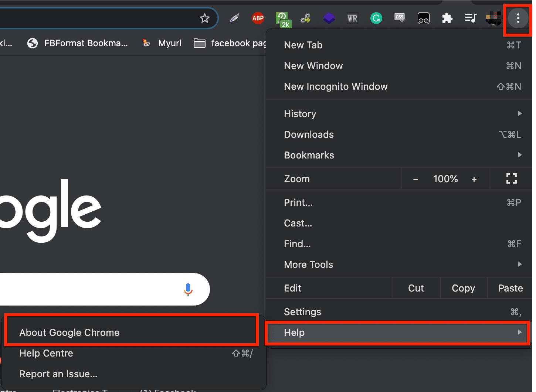
Task: Open the ABP Adblock Plus extension
Action: pyautogui.click(x=258, y=18)
